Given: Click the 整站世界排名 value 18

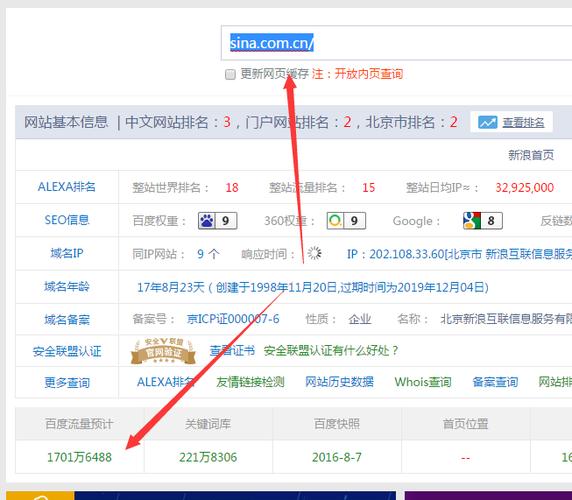Looking at the screenshot, I should [232, 188].
